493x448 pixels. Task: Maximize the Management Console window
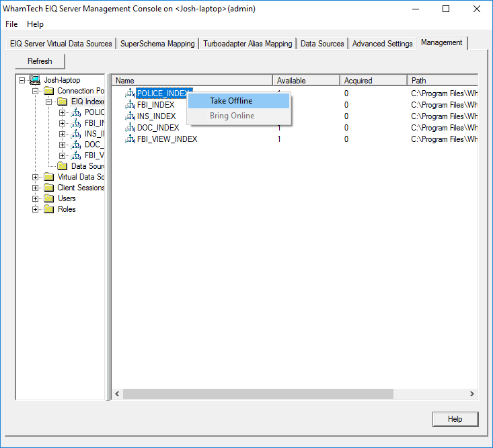(x=446, y=9)
